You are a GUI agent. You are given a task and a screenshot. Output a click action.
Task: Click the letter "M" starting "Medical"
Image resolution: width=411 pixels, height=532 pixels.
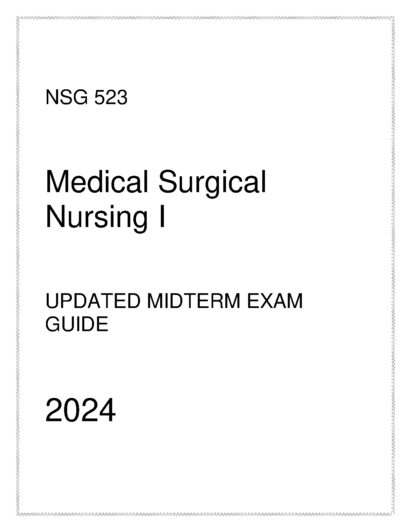[56, 182]
